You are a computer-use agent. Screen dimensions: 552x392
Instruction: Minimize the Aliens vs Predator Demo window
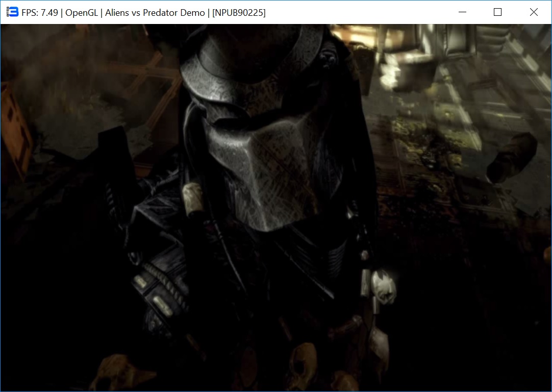[463, 12]
